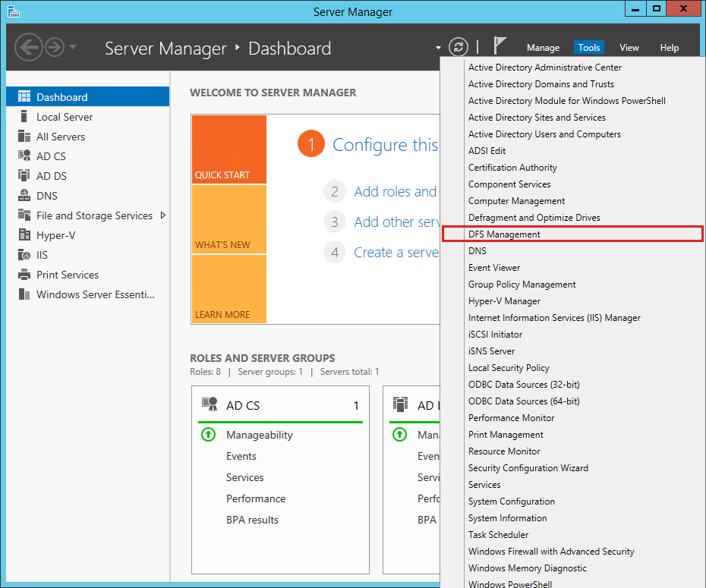Screen dimensions: 706x588
Task: View Events under the AD CS group
Action: (x=241, y=456)
